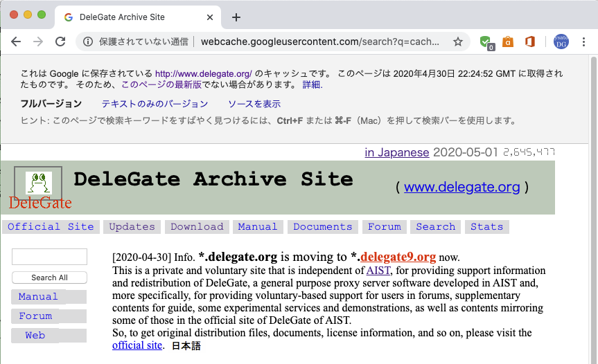Open the Chrome three-dot menu
Viewport: 598px width, 364px height.
tap(583, 42)
